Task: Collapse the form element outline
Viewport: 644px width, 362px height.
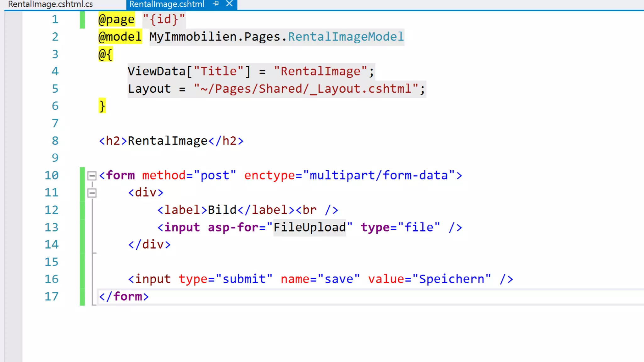Action: pos(92,175)
